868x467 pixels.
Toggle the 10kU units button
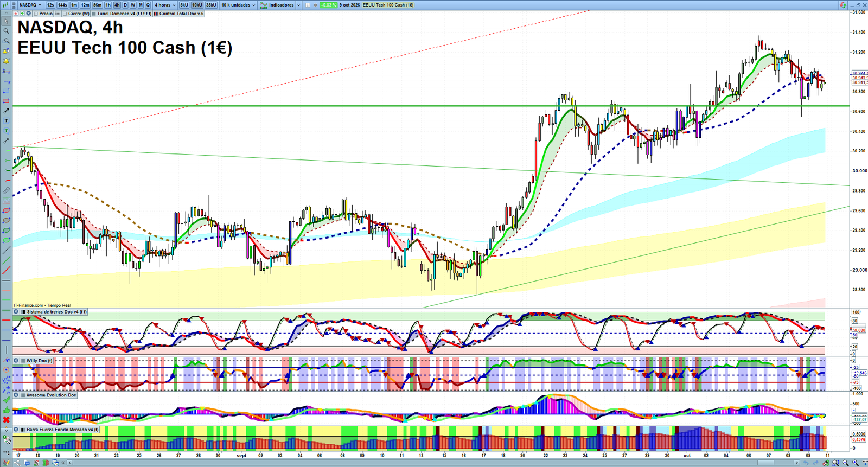point(197,5)
